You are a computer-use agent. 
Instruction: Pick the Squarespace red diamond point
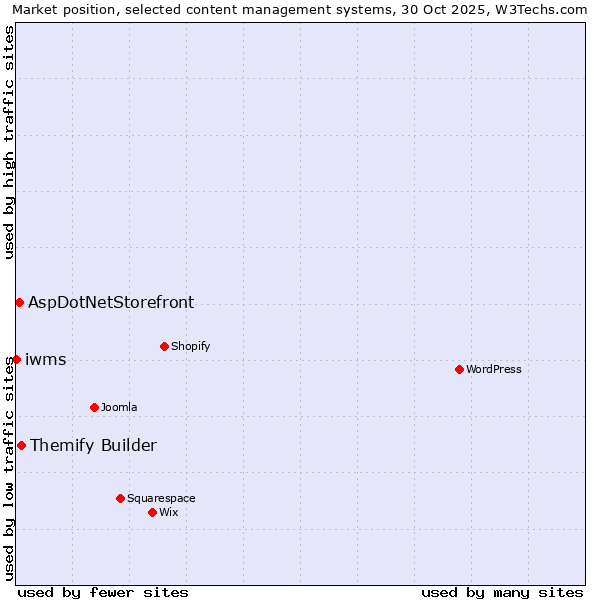point(120,498)
